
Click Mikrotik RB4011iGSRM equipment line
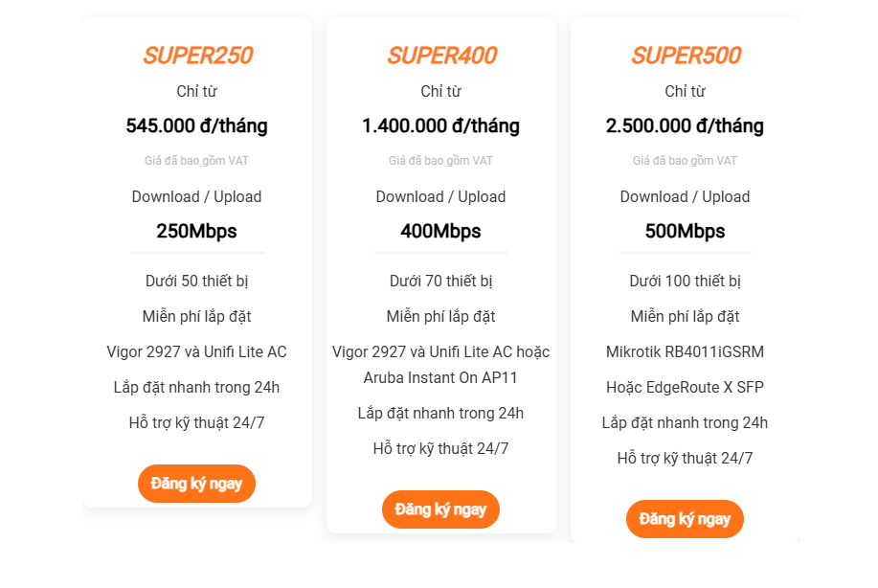point(685,351)
